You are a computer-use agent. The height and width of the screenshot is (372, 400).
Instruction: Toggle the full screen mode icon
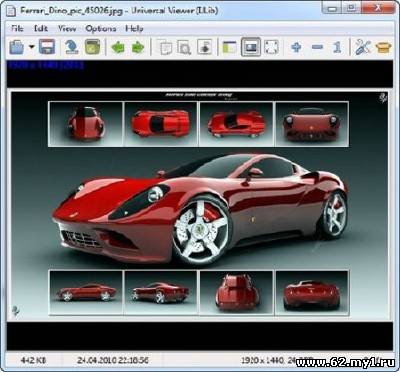pos(271,47)
